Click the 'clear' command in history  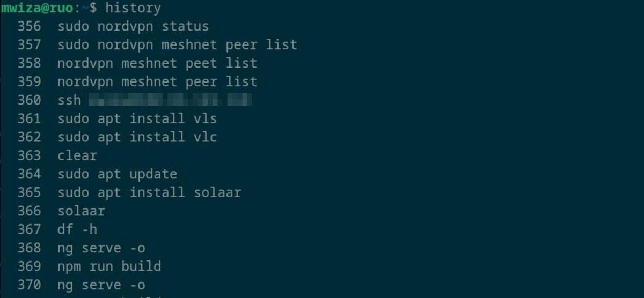77,155
